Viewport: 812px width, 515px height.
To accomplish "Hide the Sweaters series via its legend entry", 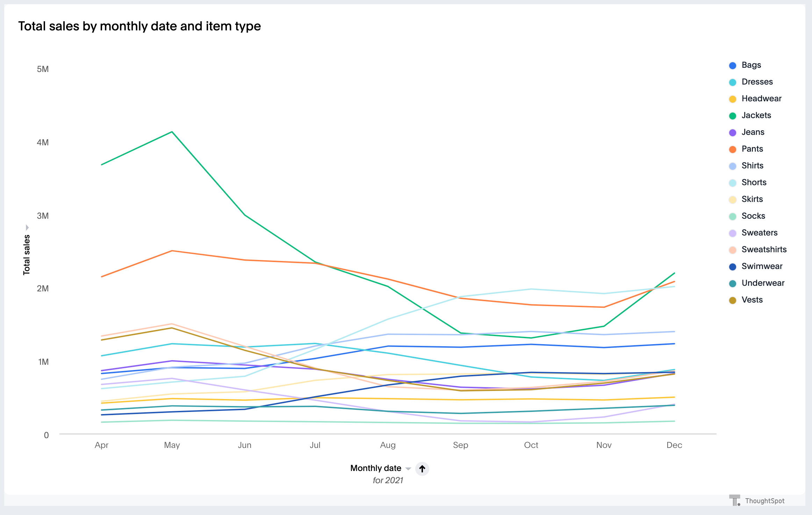I will (760, 232).
